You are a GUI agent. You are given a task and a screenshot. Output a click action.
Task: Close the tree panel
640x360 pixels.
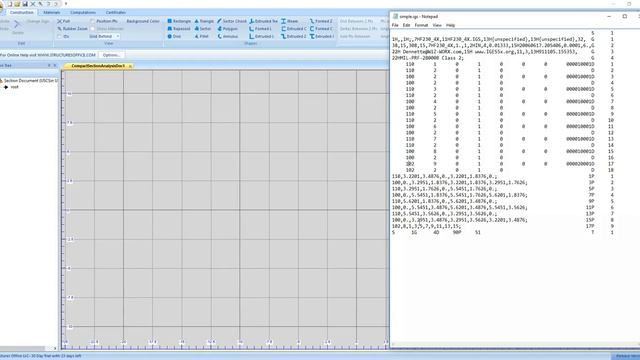(x=55, y=66)
